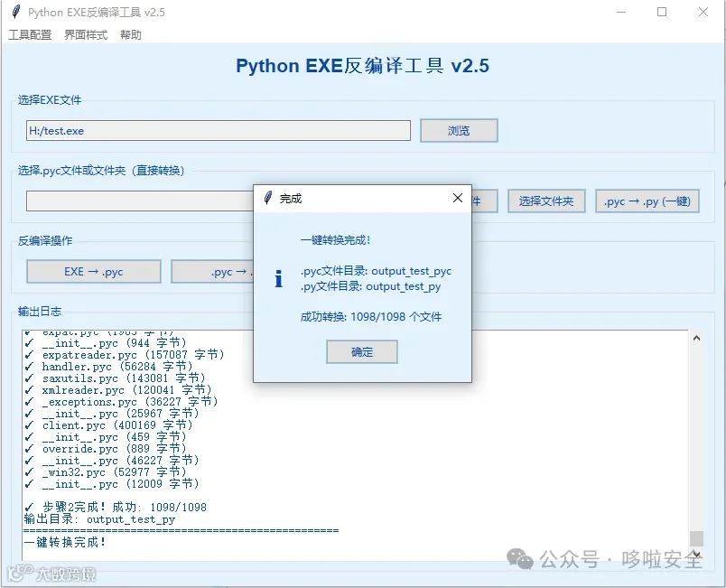Image resolution: width=726 pixels, height=588 pixels.
Task: Click the log line xmlreader.pyc (120041 字节)
Action: click(118, 390)
